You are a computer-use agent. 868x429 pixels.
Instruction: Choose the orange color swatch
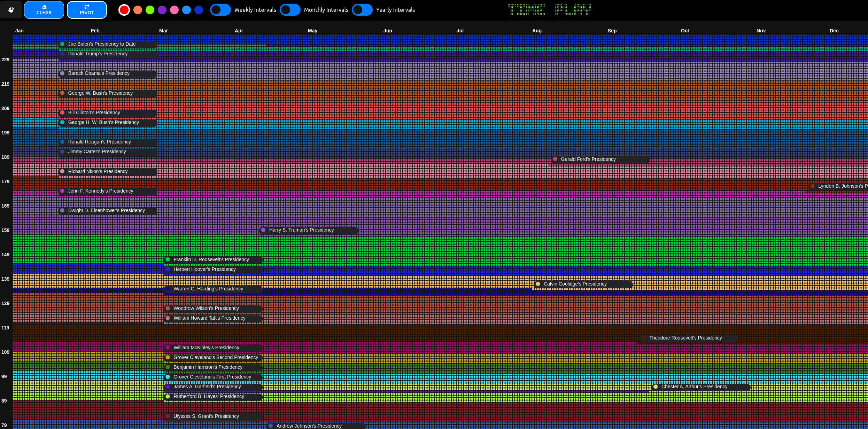point(138,10)
